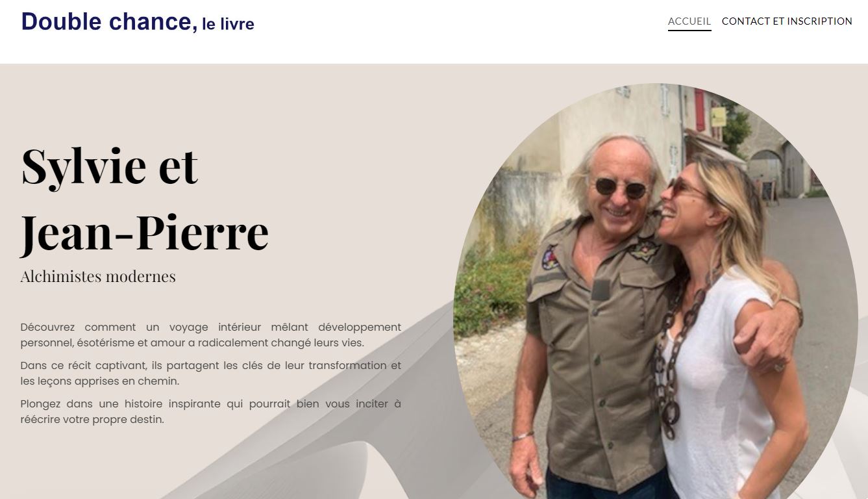Viewport: 868px width, 499px height.
Task: Open the ACCUEIL menu item
Action: 689,21
